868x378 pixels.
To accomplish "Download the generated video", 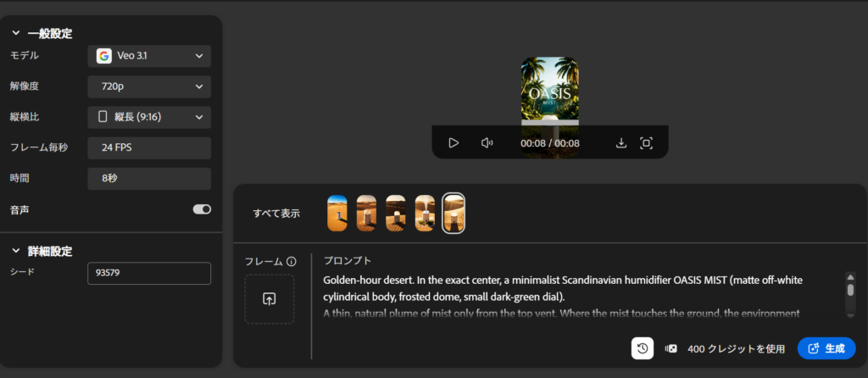I will 620,143.
